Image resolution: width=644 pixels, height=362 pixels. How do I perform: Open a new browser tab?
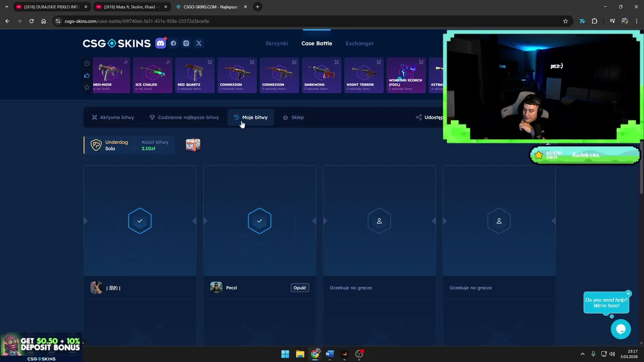click(258, 7)
